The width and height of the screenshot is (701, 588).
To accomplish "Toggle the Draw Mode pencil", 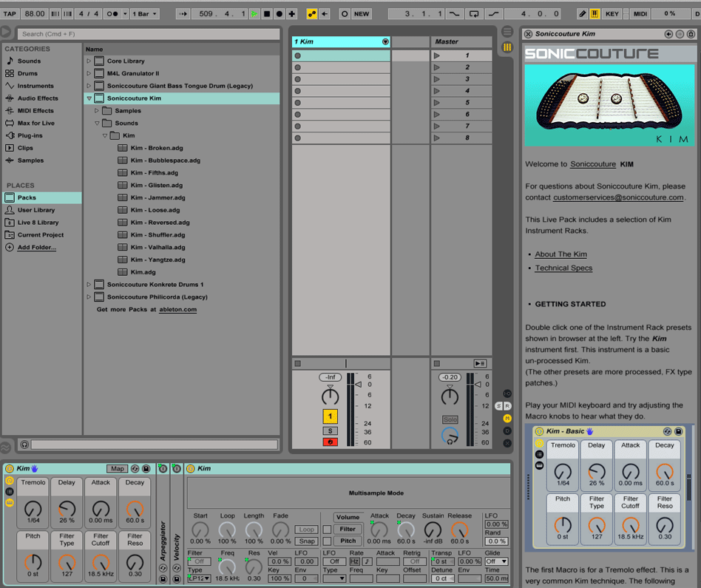I will 582,14.
